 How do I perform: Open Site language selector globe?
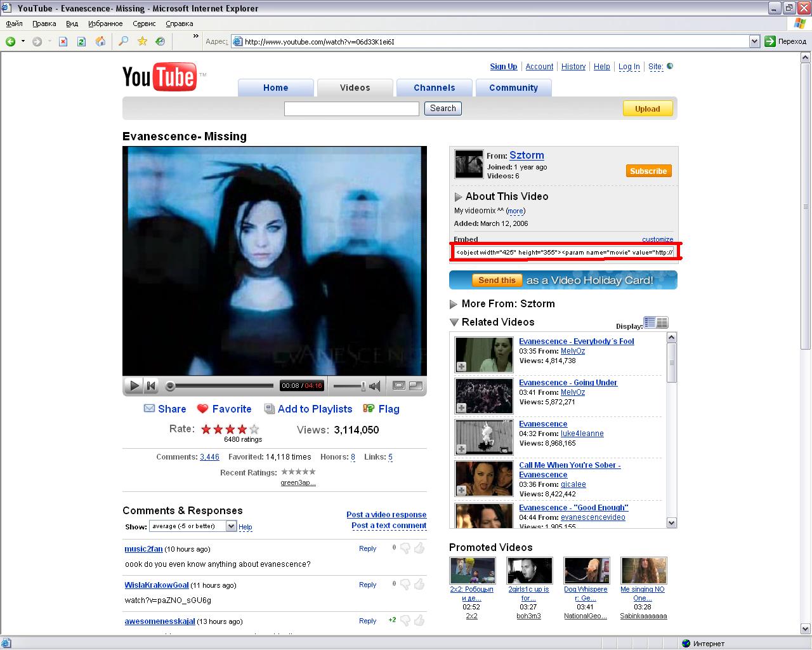tap(670, 66)
